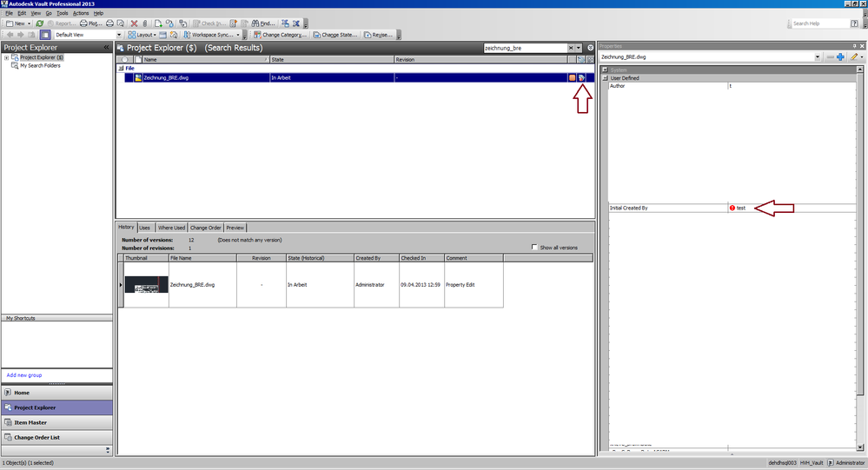
Task: Click the property compliance icon in selected row
Action: click(581, 78)
